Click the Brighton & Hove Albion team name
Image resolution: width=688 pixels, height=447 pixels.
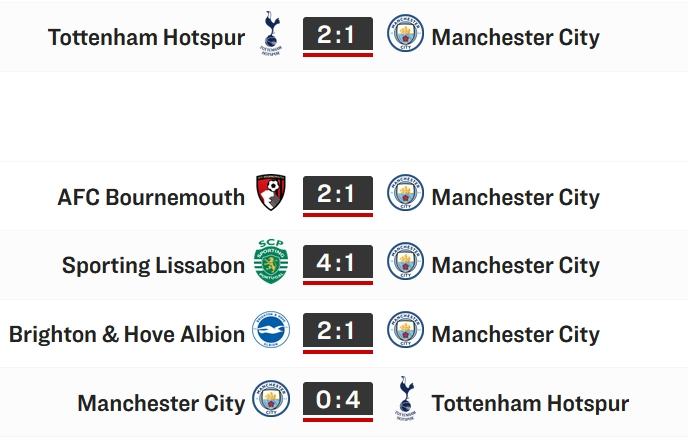(127, 334)
